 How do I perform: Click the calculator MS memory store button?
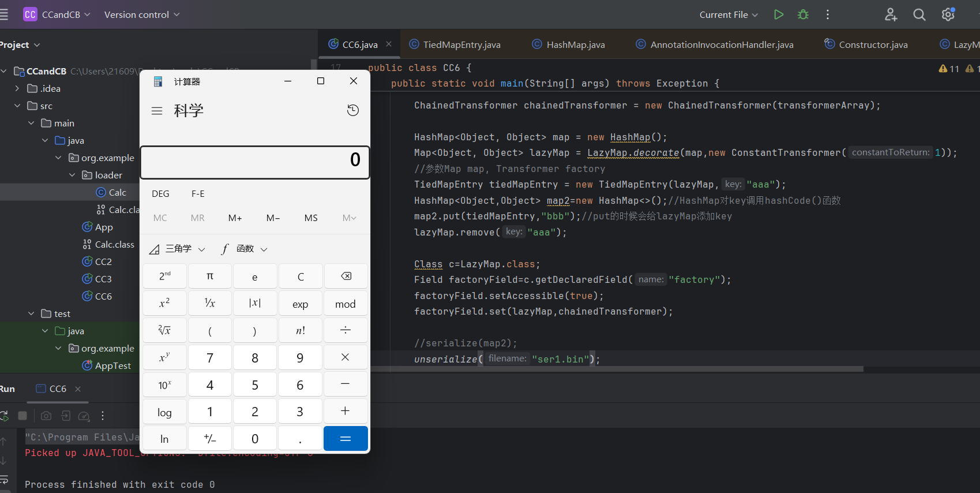[x=311, y=218]
